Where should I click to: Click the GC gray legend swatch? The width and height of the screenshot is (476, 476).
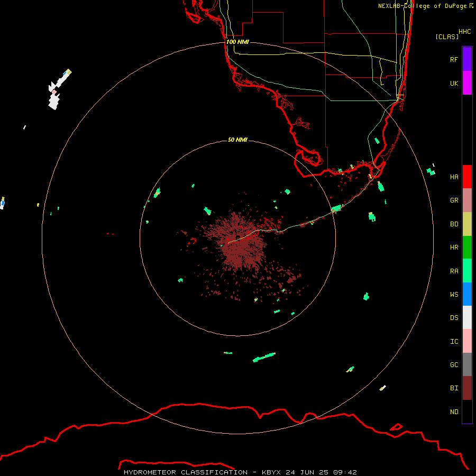tap(467, 364)
